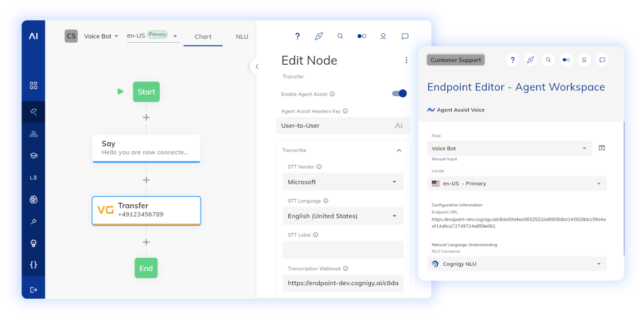Click info icon next to STT Vendor
644x319 pixels.
[319, 167]
